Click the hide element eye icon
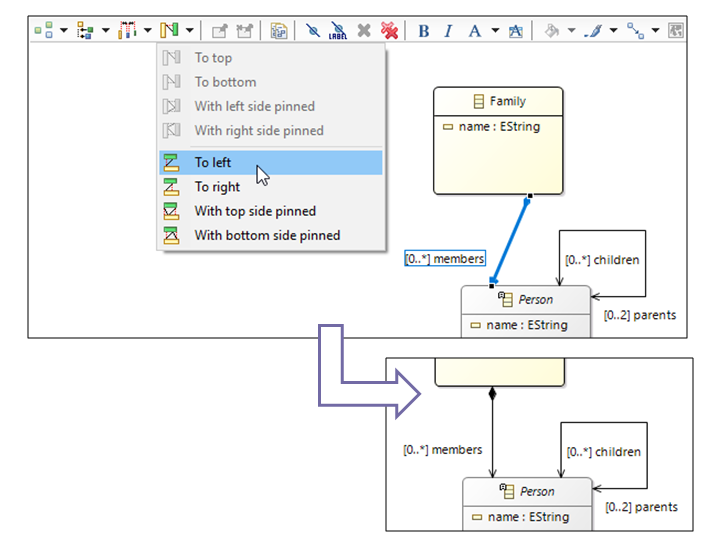The image size is (711, 543). pos(312,31)
